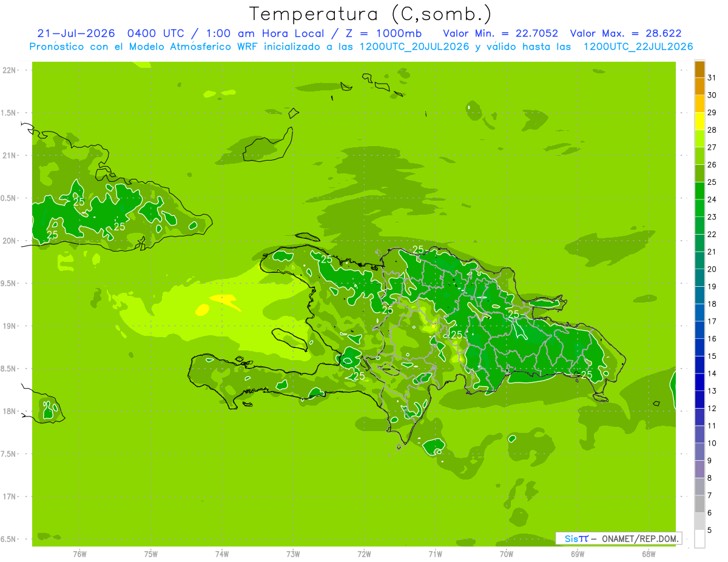Click the 21-Jul-2026 0400 UTC date text
This screenshot has width=728, height=562.
coord(76,33)
